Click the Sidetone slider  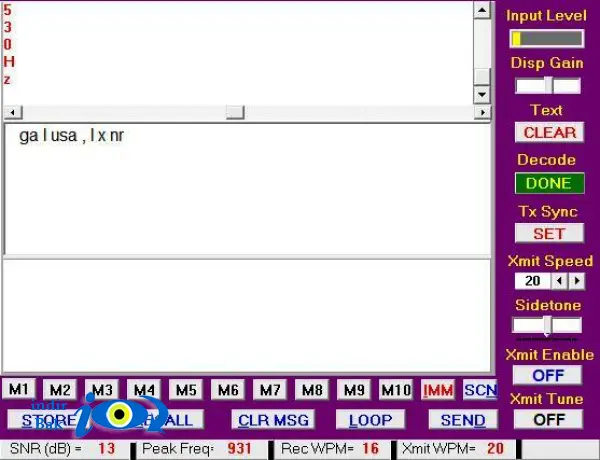547,326
